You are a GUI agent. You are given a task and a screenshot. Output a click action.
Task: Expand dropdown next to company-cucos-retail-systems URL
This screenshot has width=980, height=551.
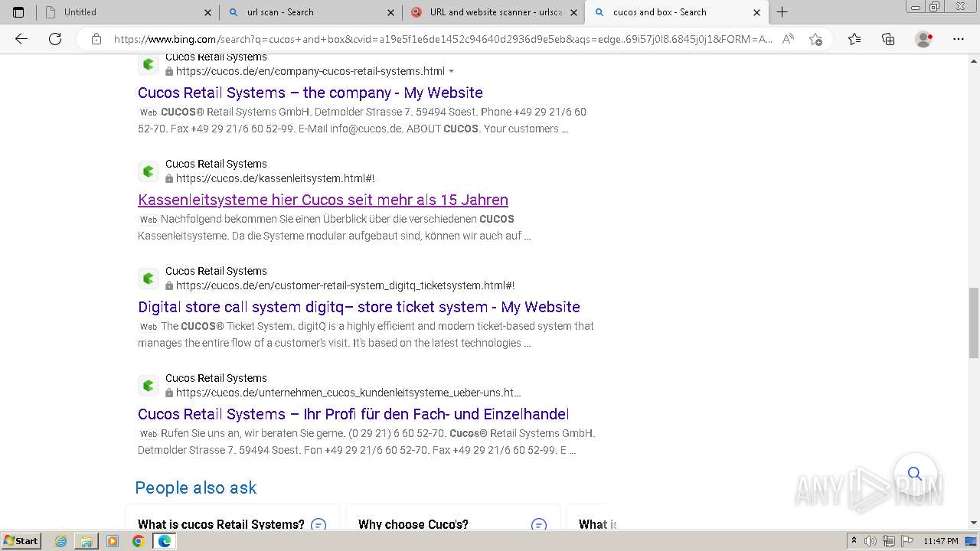pos(452,71)
